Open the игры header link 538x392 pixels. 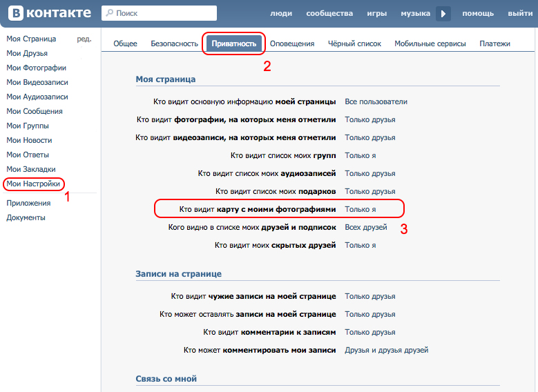pyautogui.click(x=376, y=13)
